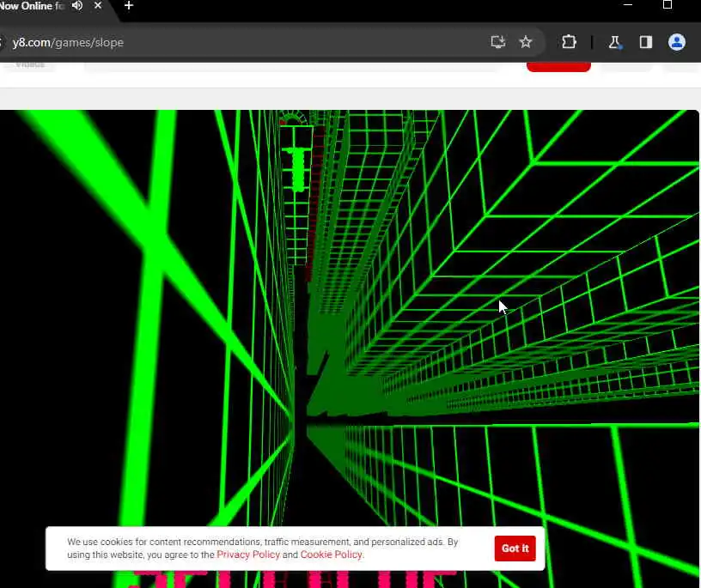The height and width of the screenshot is (588, 701).
Task: Accept cookies with Got it
Action: [515, 549]
